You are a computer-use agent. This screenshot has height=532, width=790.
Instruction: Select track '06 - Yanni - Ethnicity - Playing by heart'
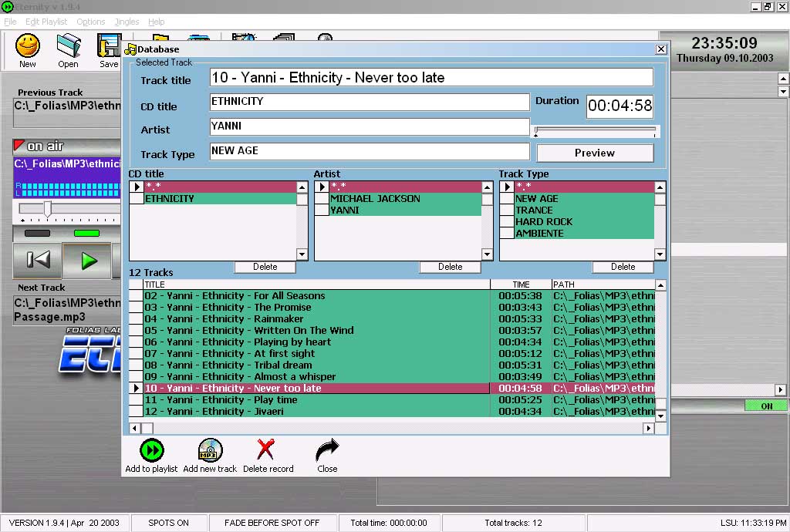click(316, 342)
